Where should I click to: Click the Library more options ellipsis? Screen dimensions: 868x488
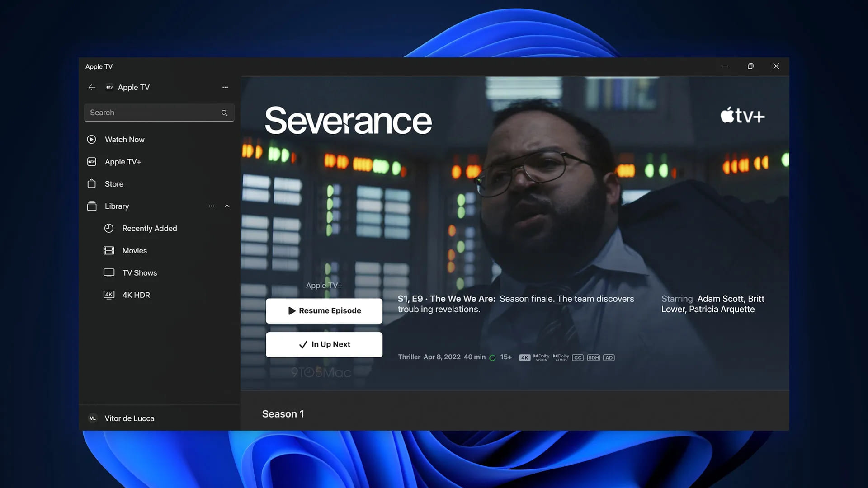(212, 206)
